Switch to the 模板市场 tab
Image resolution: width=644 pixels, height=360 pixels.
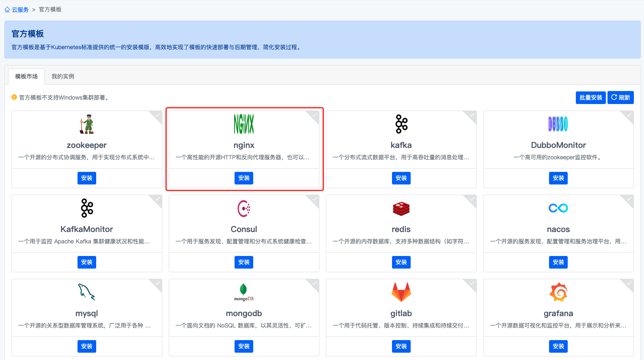click(26, 76)
